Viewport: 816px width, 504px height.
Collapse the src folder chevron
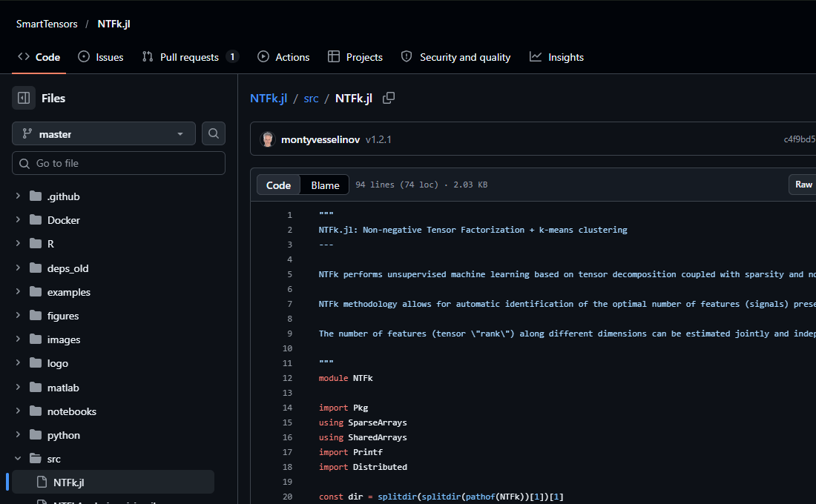18,459
